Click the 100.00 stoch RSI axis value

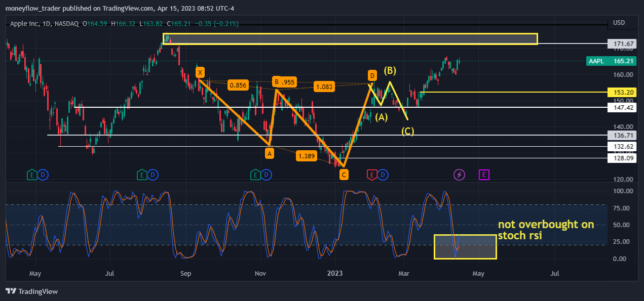[623, 191]
